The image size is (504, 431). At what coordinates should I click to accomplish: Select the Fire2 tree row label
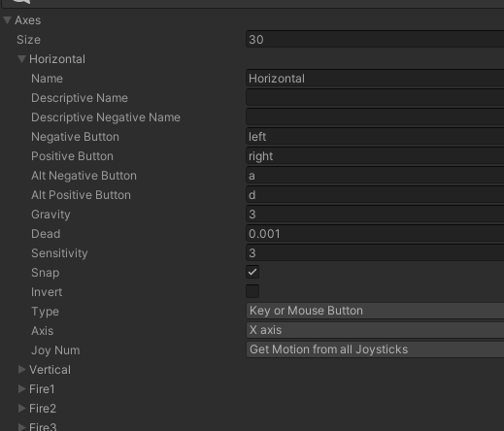coord(43,409)
